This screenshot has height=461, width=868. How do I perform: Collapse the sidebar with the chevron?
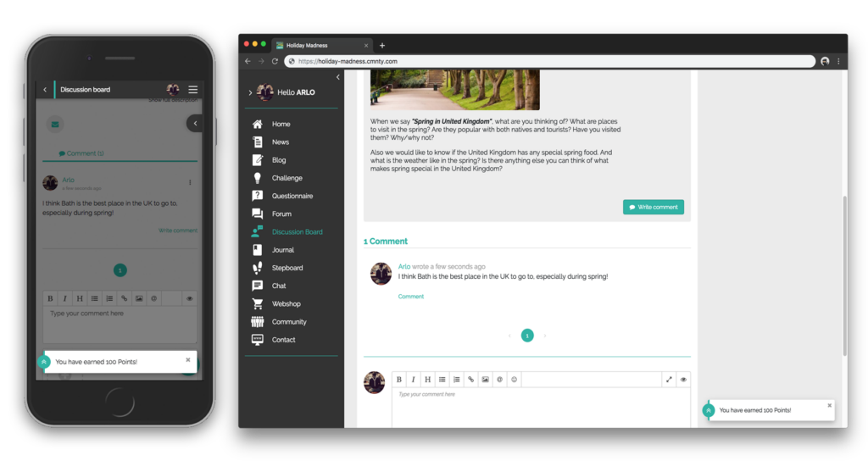click(337, 77)
